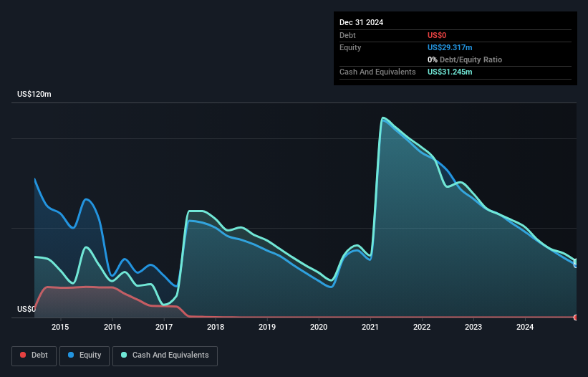588x377 pixels.
Task: Select the equity endpoint marker at Dec 2024
Action: 576,265
